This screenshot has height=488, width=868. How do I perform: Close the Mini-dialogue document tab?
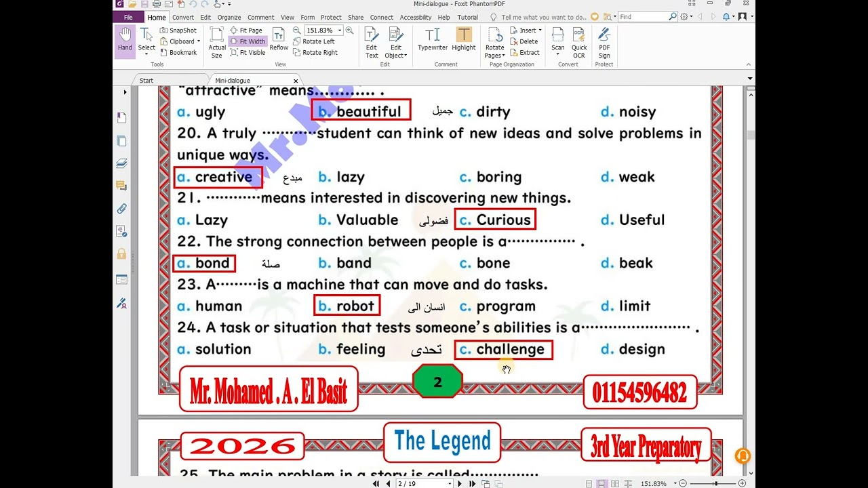pos(296,81)
